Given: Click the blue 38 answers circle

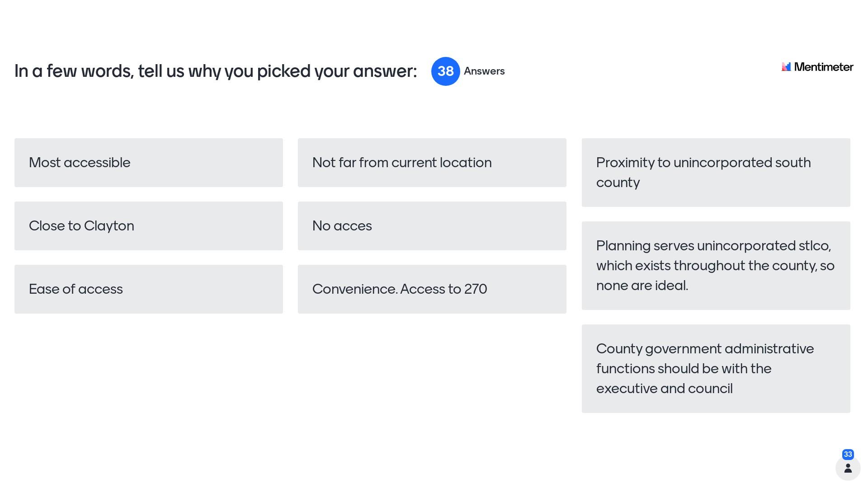Looking at the screenshot, I should pos(445,71).
